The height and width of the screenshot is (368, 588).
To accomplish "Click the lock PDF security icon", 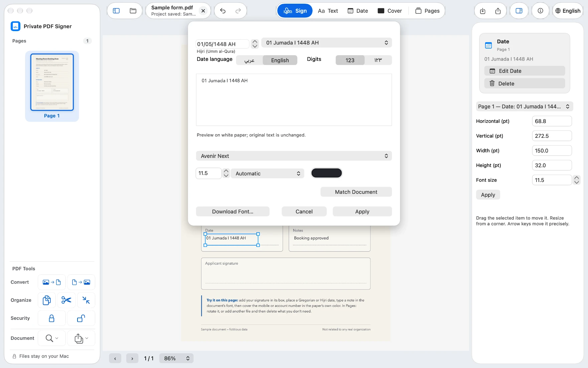I will click(x=52, y=318).
